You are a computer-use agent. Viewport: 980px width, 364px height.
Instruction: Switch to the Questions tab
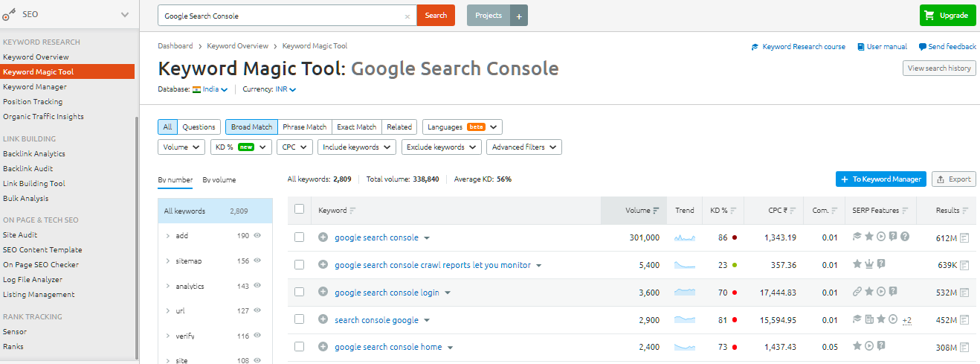tap(199, 127)
